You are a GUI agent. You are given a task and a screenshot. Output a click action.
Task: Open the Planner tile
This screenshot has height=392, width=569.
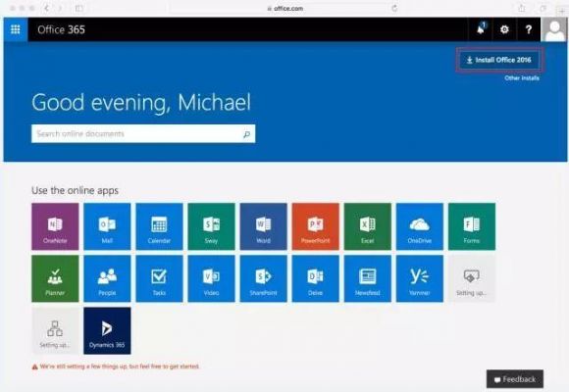55,278
